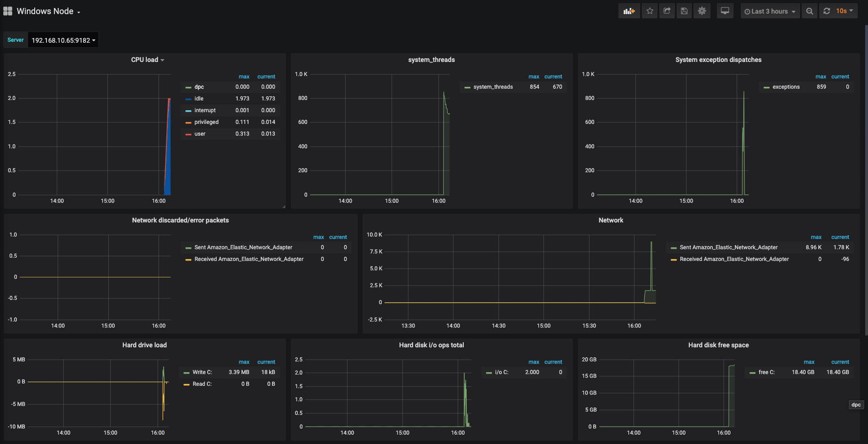The height and width of the screenshot is (444, 868).
Task: Click the Add panel icon
Action: (629, 11)
